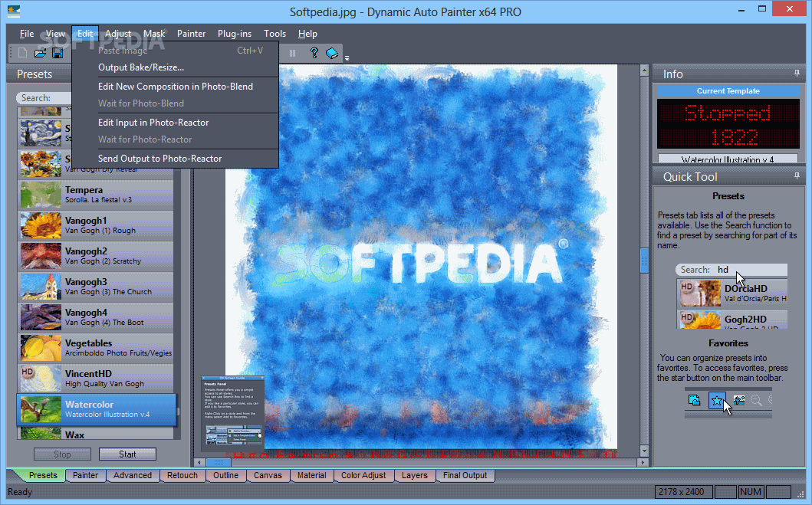Select the Vangogh4 The Boot preset
Screen dimensions: 812x505
pyautogui.click(x=97, y=316)
